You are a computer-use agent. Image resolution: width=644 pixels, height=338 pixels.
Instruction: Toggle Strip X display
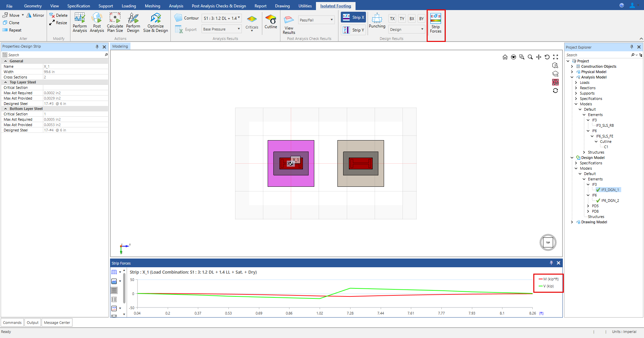[x=353, y=17]
